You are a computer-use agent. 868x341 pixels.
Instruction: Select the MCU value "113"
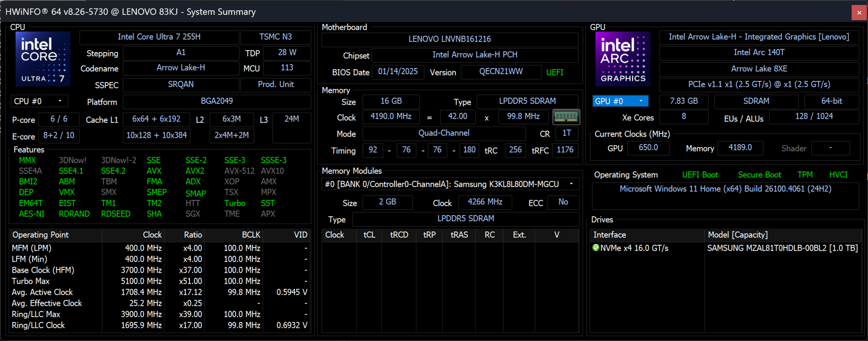pyautogui.click(x=287, y=68)
